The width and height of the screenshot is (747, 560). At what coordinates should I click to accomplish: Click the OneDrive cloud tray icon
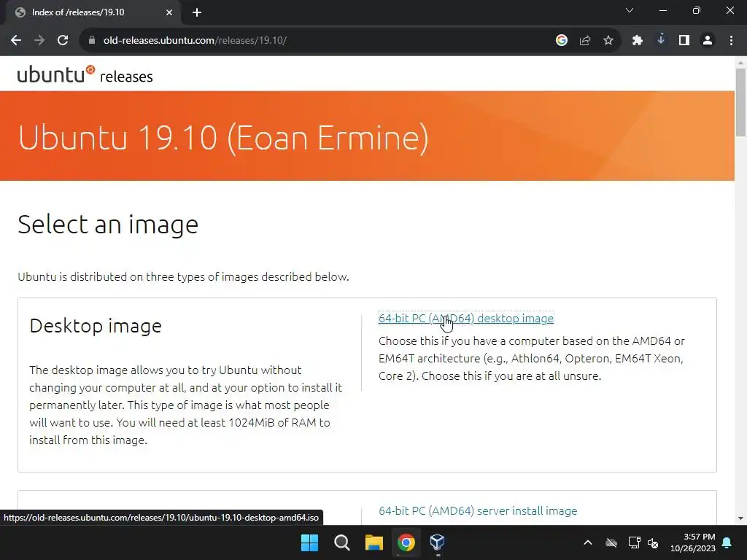click(611, 542)
